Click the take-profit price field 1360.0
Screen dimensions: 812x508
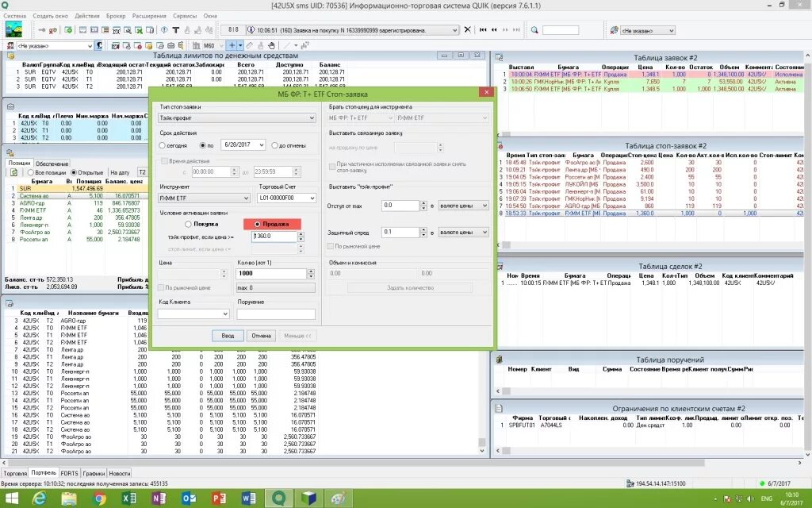pyautogui.click(x=274, y=236)
